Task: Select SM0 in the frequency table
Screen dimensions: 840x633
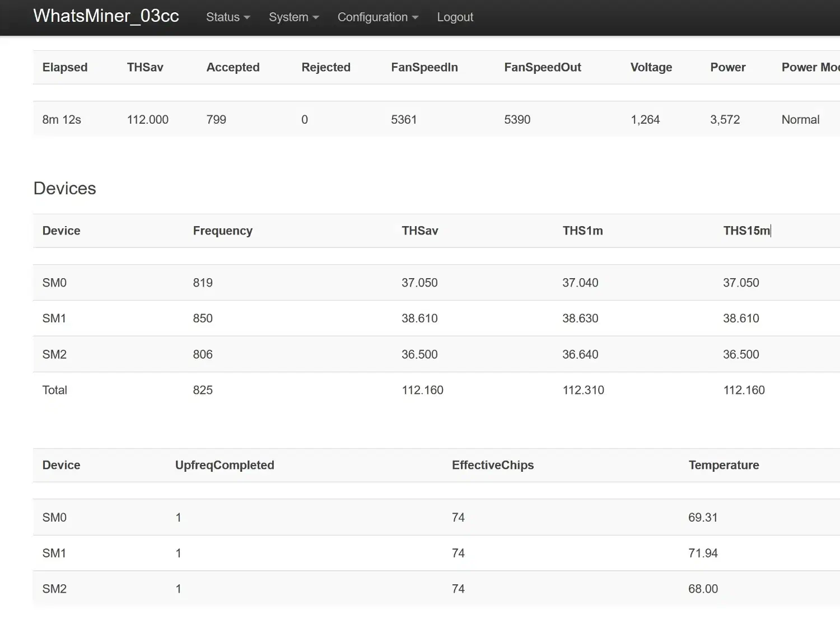Action: click(54, 283)
